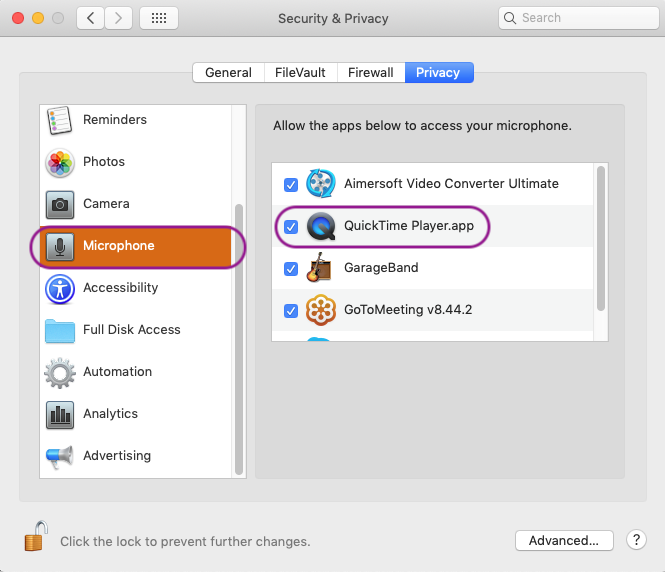
Task: Click the magnifying glass in search field
Action: 510,18
